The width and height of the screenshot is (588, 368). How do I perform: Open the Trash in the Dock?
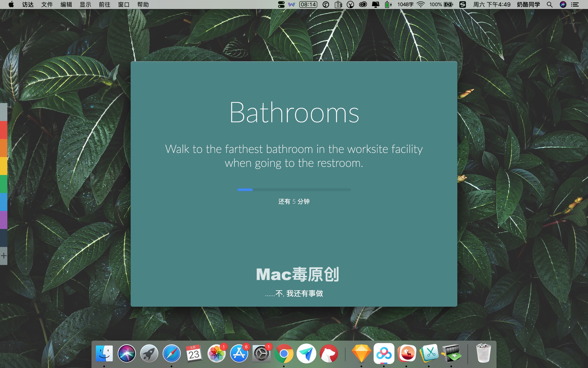[483, 353]
